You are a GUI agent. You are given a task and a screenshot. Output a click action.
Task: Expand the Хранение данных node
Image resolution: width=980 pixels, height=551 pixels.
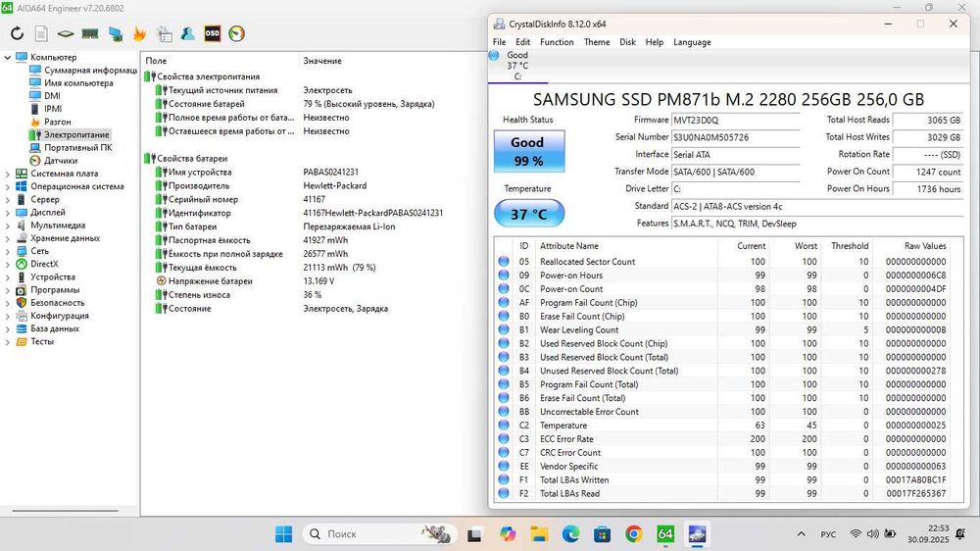click(8, 238)
